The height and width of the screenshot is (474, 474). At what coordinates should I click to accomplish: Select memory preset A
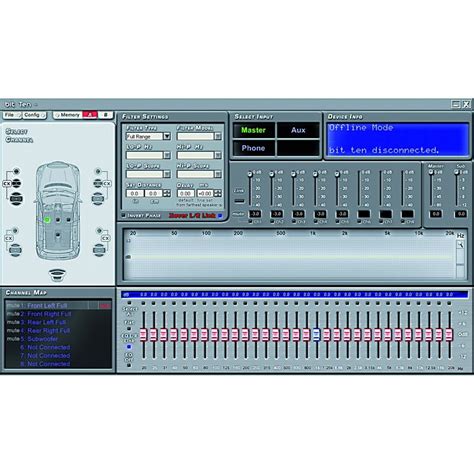point(89,115)
